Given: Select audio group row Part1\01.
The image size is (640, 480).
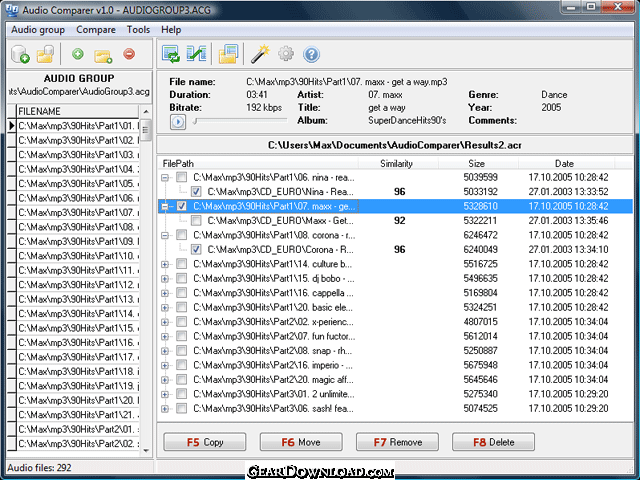Looking at the screenshot, I should pos(78,126).
